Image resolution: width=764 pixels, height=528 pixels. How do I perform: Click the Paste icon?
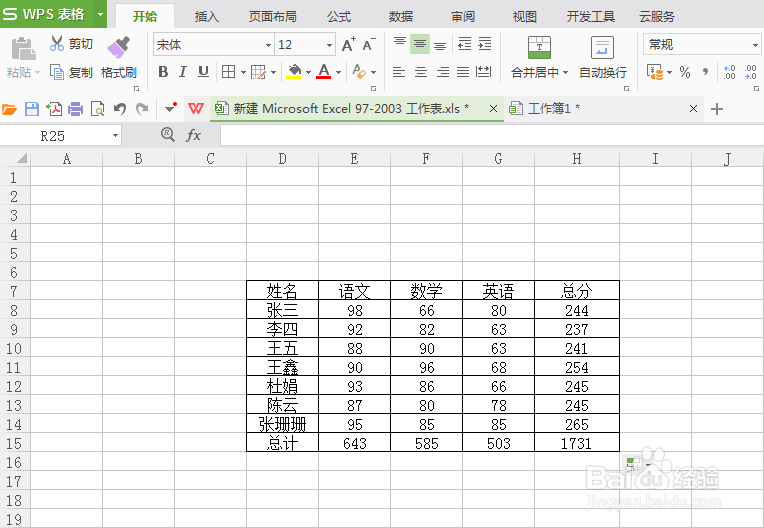point(23,49)
